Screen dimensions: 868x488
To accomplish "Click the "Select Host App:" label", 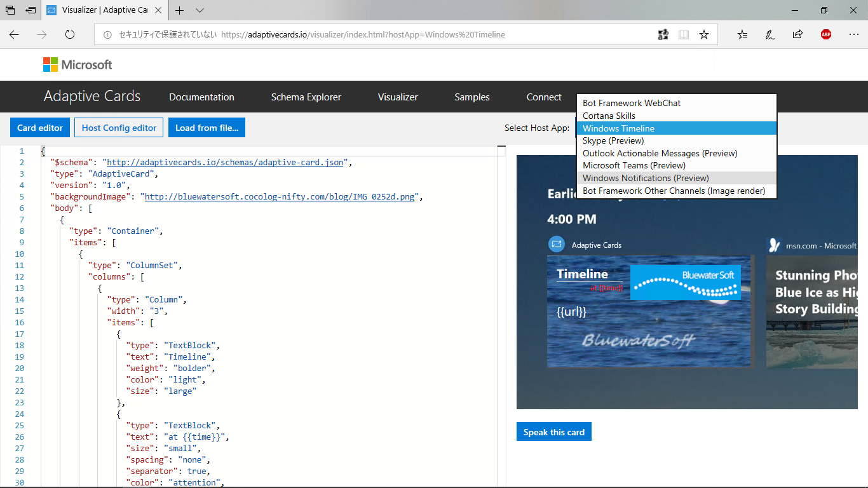I will click(537, 128).
